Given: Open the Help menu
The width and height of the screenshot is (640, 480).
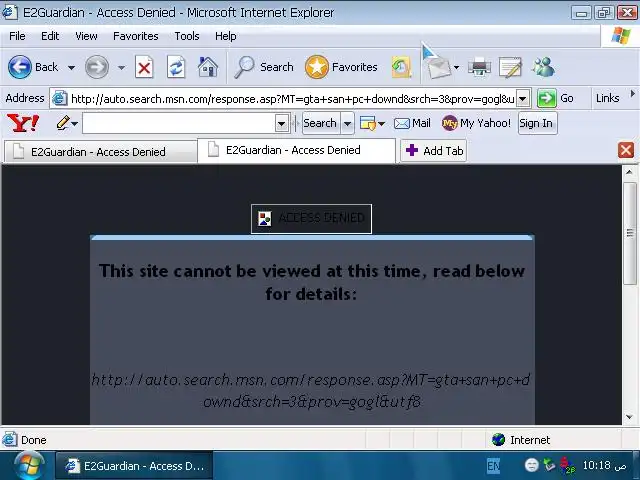Looking at the screenshot, I should (x=226, y=36).
